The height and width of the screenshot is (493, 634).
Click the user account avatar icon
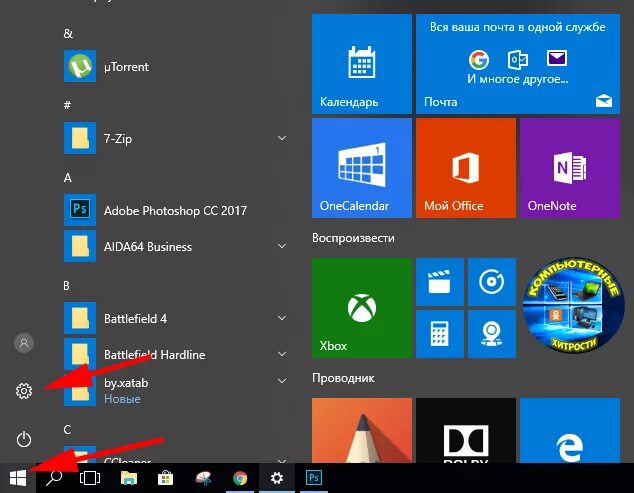click(x=24, y=343)
